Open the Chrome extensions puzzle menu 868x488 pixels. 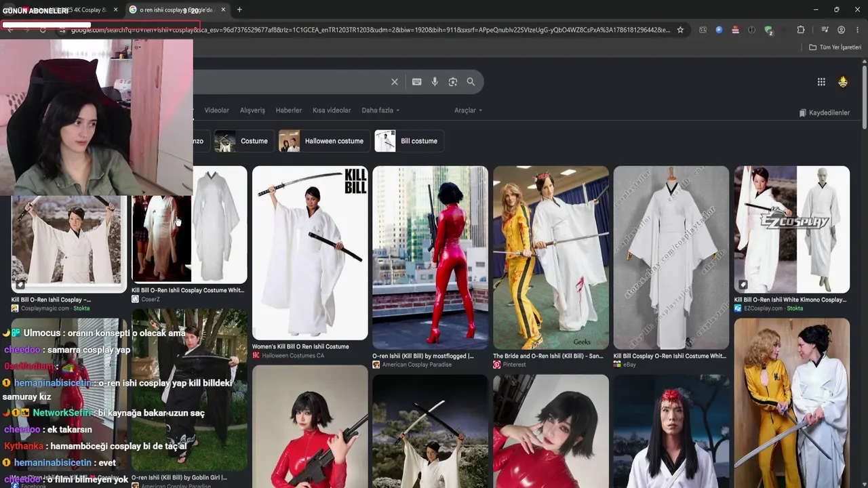coord(801,30)
